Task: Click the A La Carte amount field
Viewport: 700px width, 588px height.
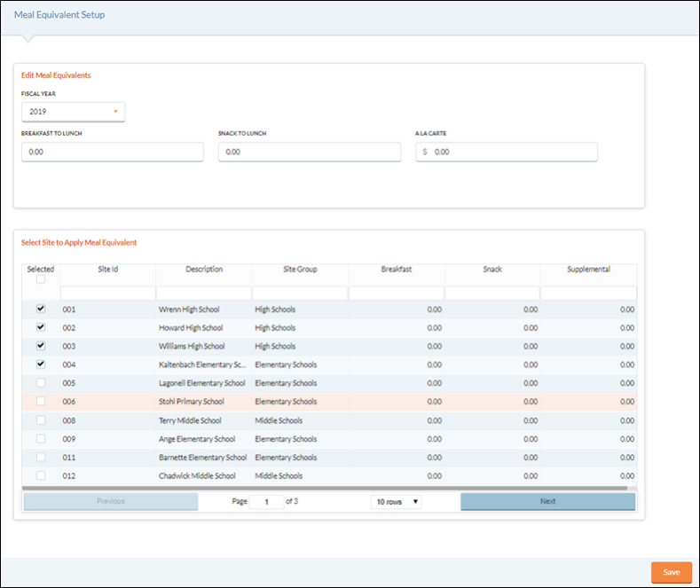Action: point(507,152)
